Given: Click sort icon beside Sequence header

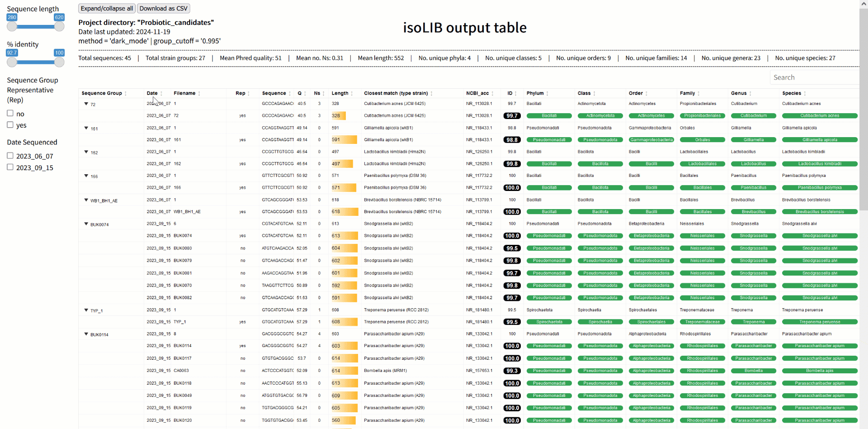Looking at the screenshot, I should point(290,94).
